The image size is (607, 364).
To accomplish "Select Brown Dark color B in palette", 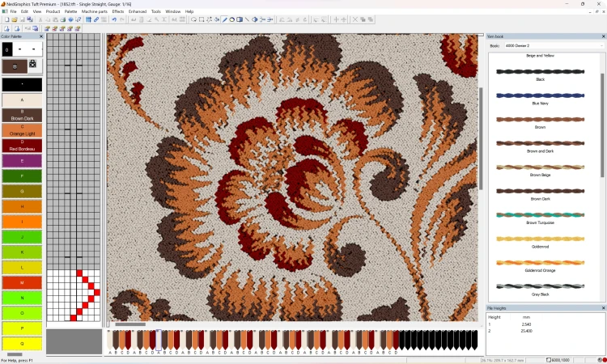I will point(22,116).
